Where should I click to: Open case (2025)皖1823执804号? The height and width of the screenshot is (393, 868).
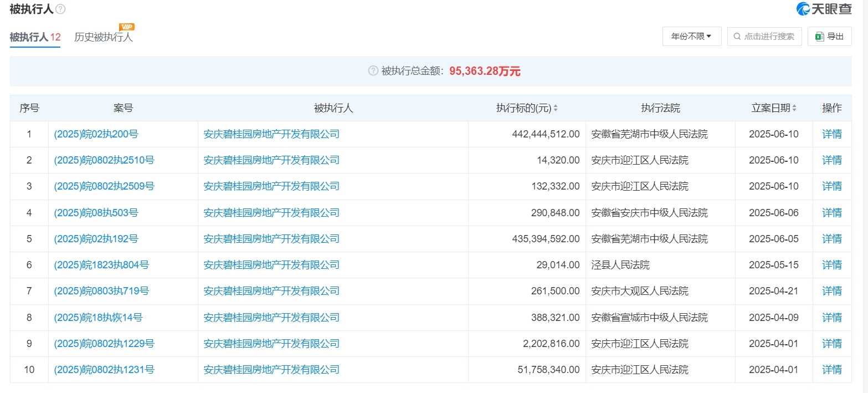click(102, 265)
